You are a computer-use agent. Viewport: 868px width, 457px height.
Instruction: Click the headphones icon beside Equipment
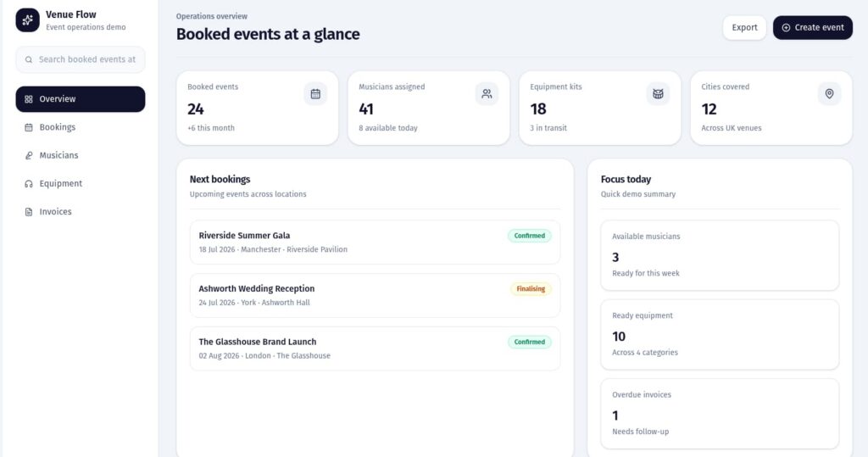click(x=29, y=184)
